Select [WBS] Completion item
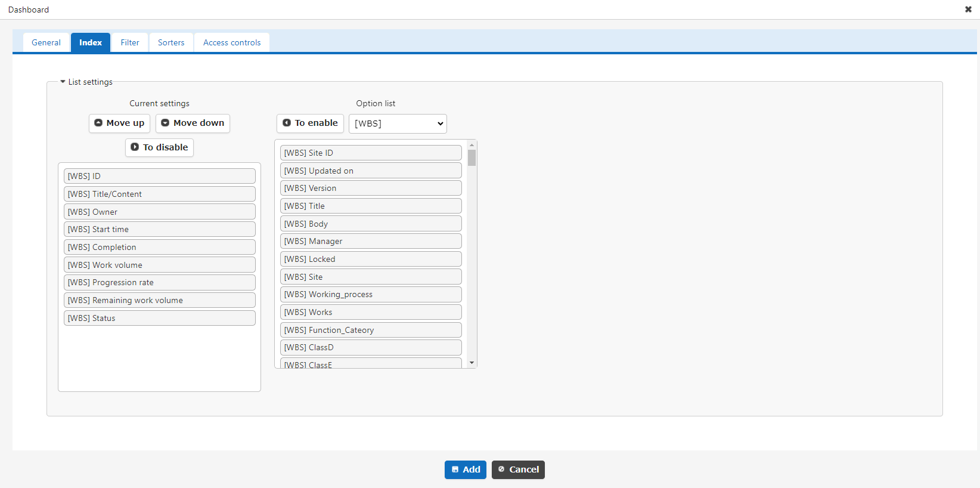The width and height of the screenshot is (980, 488). [160, 247]
